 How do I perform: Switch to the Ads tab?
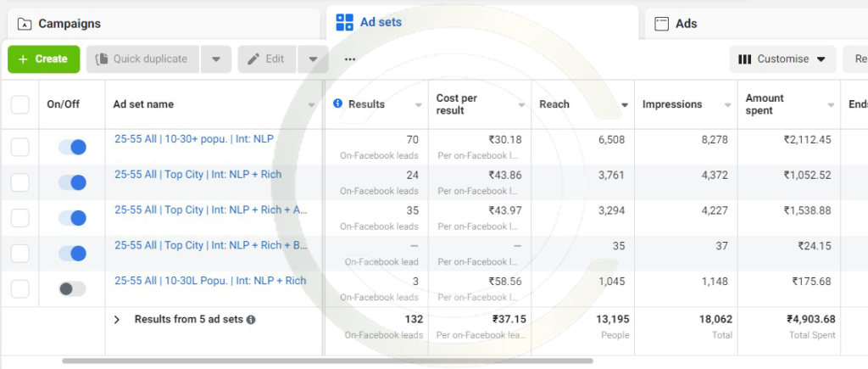tap(686, 24)
